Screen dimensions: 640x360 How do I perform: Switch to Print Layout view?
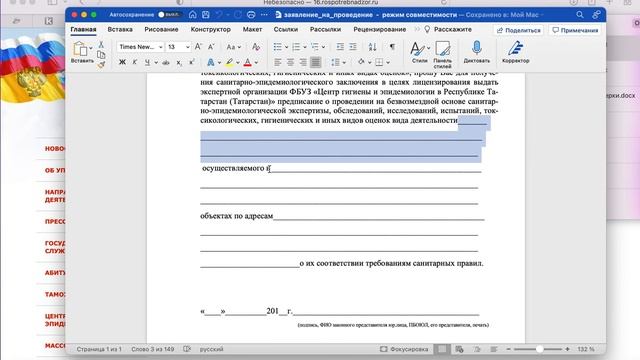442,349
